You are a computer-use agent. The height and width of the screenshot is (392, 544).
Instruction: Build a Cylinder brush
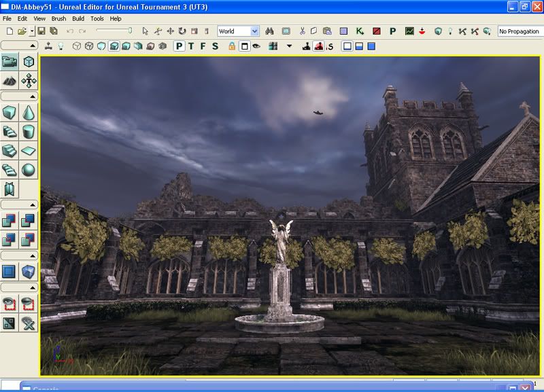click(x=29, y=132)
